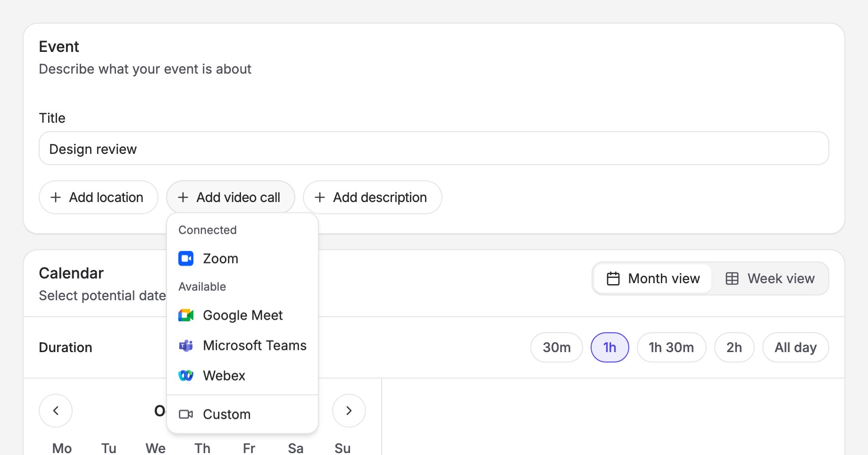This screenshot has height=455, width=868.
Task: Click the calendar icon in Month view
Action: tap(613, 278)
